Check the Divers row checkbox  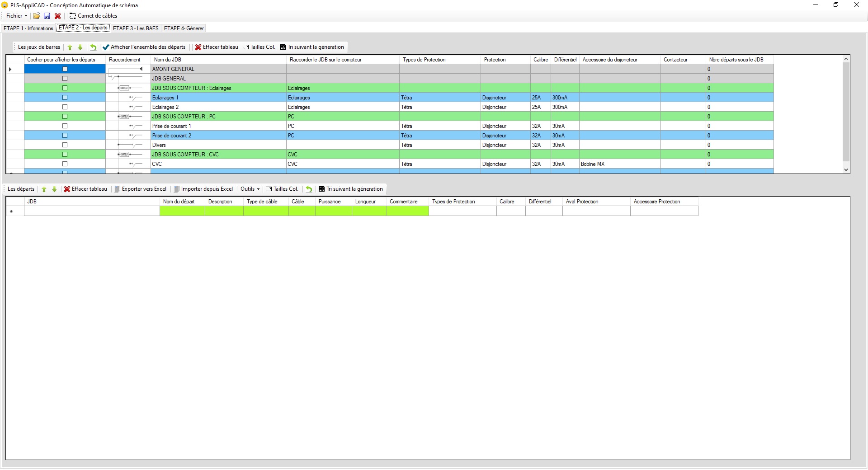(x=65, y=145)
